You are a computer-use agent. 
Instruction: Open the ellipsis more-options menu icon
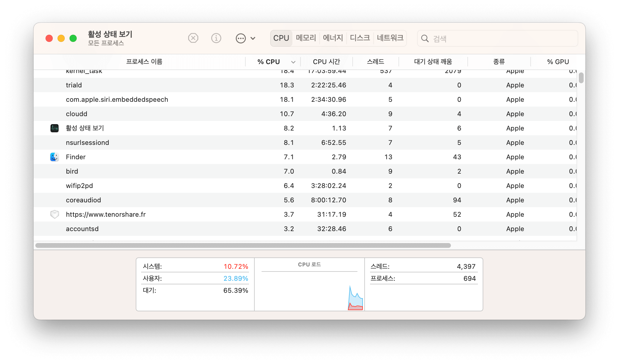click(x=241, y=38)
